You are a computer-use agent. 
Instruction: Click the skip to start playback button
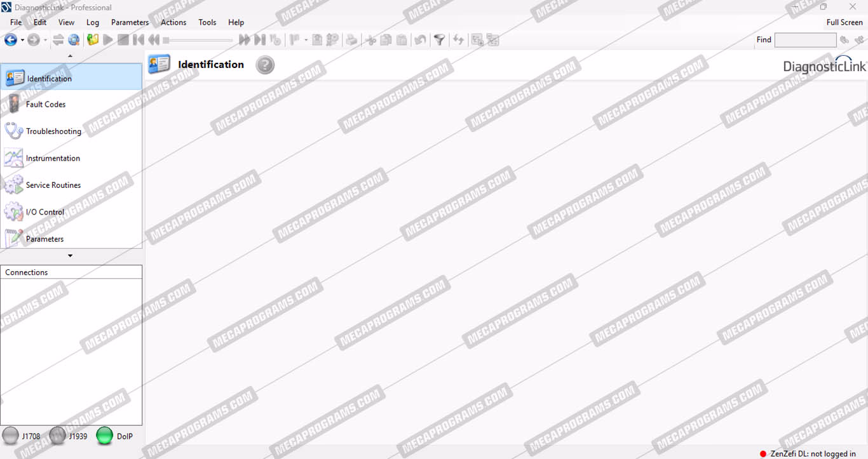[x=139, y=40]
